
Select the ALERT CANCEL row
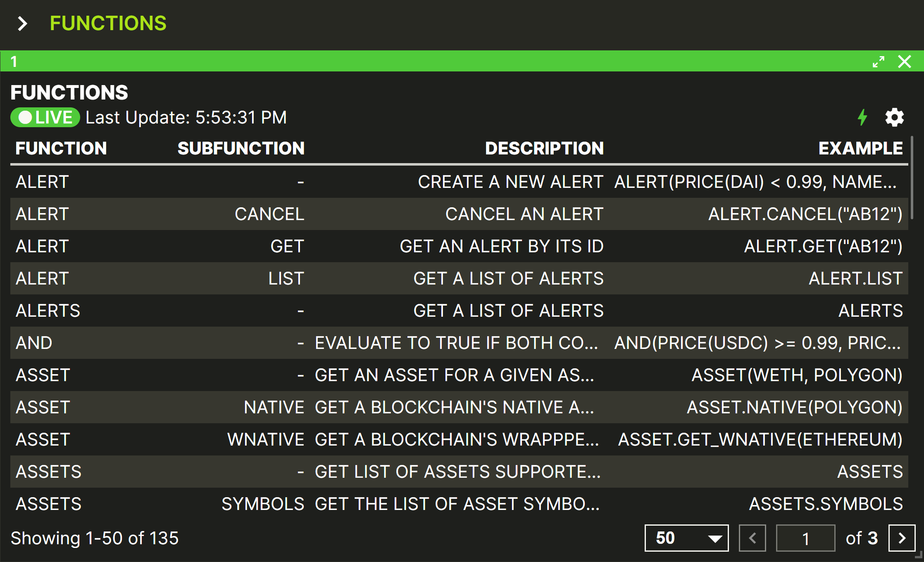[x=459, y=214]
